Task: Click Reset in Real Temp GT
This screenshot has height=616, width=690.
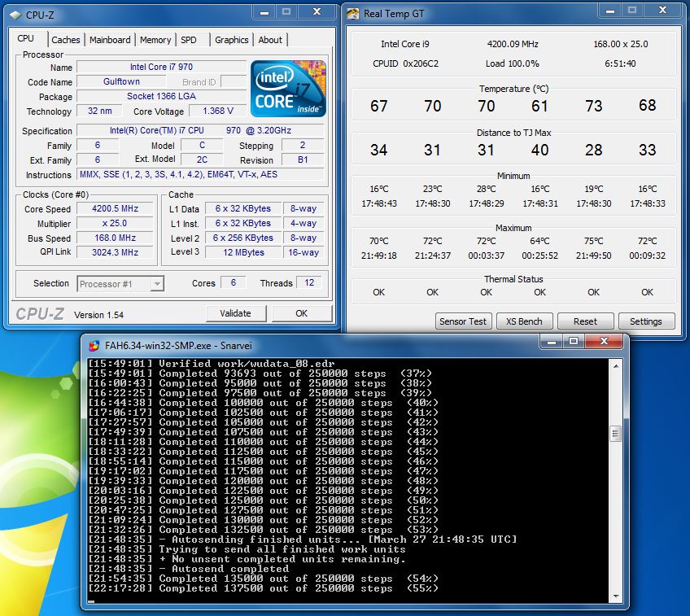Action: [585, 321]
